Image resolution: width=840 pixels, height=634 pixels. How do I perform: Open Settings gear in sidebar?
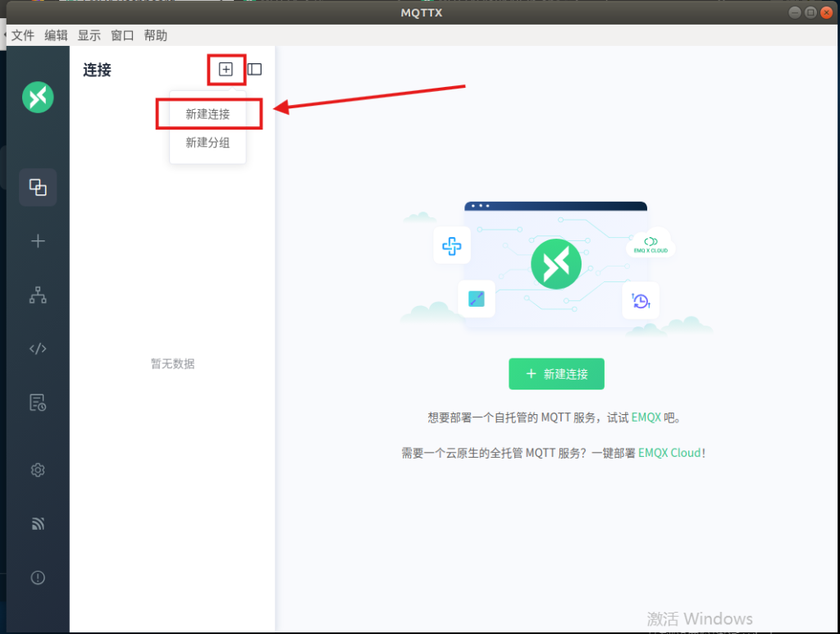tap(38, 470)
